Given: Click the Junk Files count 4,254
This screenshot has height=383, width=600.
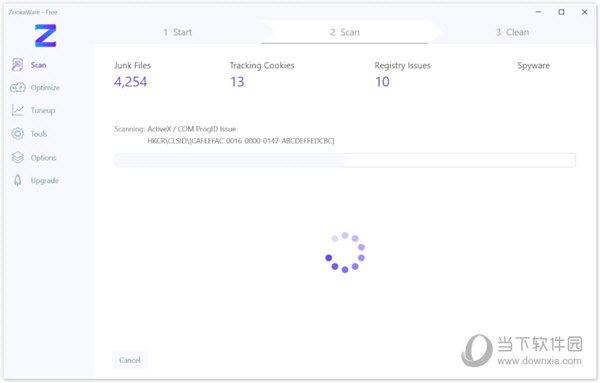Looking at the screenshot, I should (x=130, y=81).
